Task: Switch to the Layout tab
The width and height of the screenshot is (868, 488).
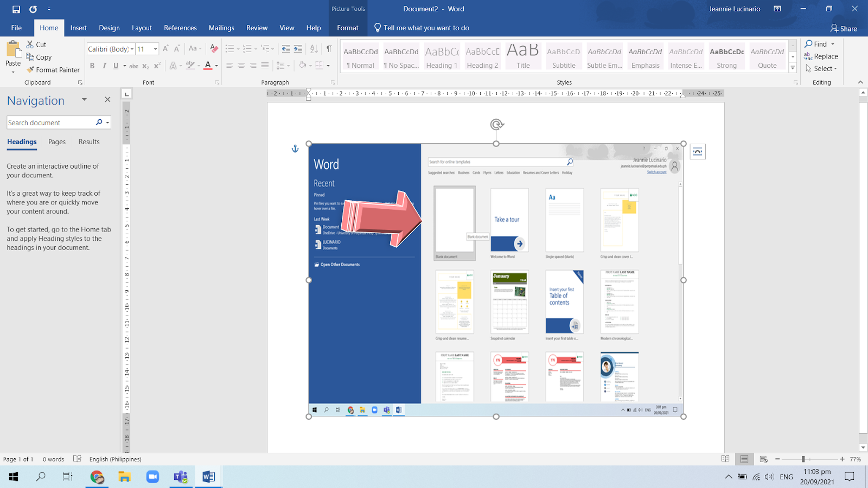Action: (x=142, y=28)
